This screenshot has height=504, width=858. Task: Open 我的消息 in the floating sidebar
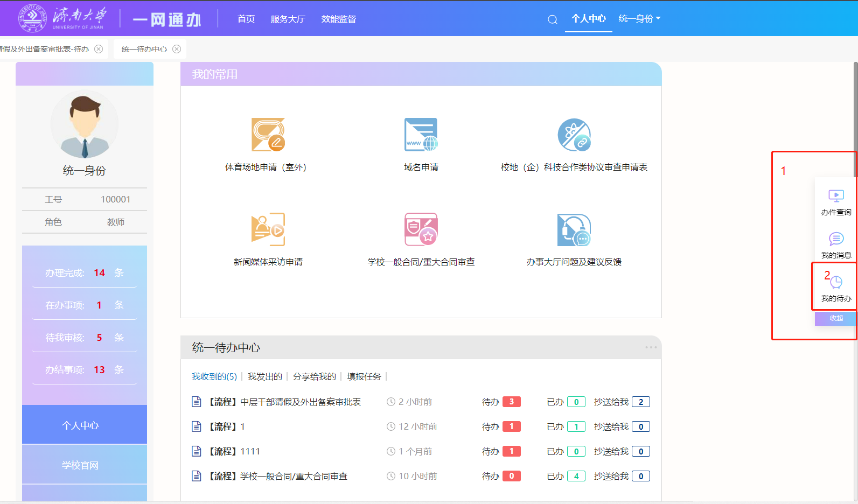click(835, 246)
